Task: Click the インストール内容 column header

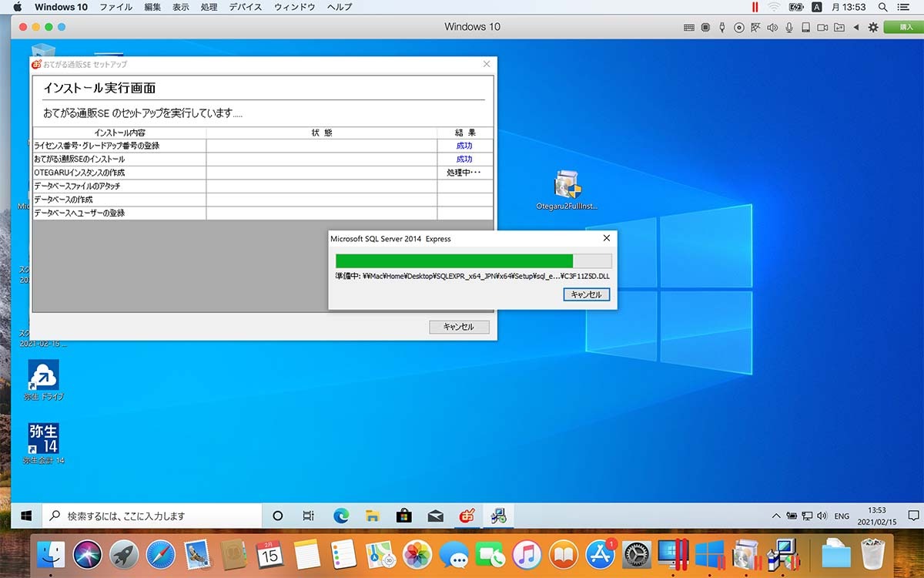Action: click(119, 133)
